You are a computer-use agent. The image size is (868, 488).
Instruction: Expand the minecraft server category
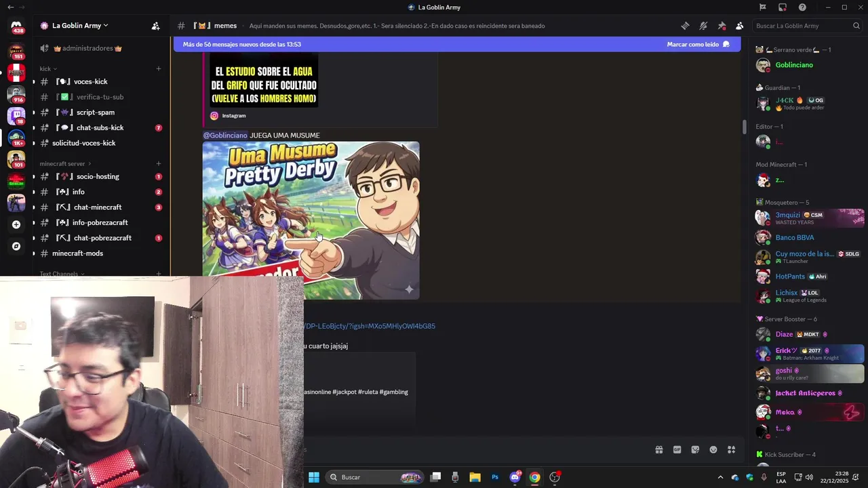click(x=65, y=163)
